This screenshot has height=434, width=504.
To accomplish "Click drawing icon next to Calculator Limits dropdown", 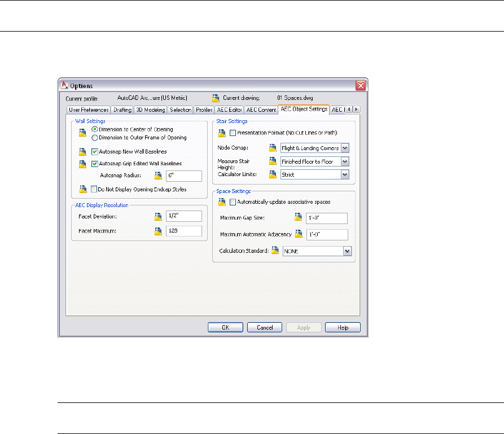I will [273, 174].
